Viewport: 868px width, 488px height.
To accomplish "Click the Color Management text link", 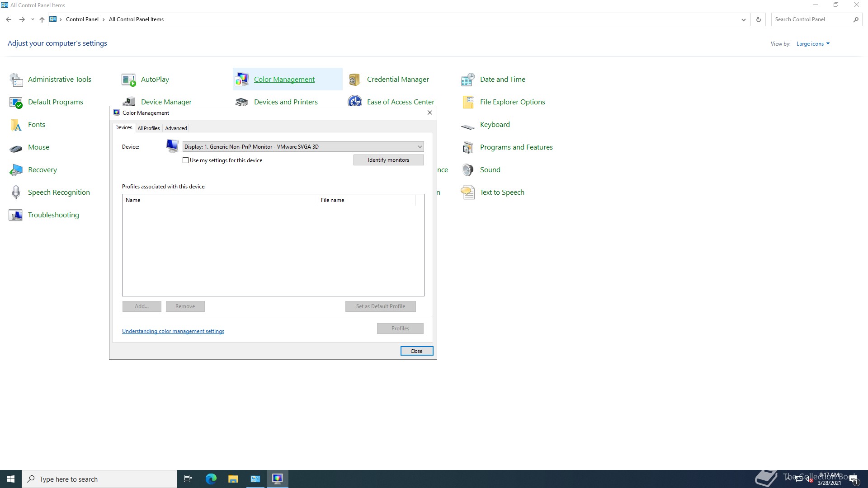I will (284, 80).
